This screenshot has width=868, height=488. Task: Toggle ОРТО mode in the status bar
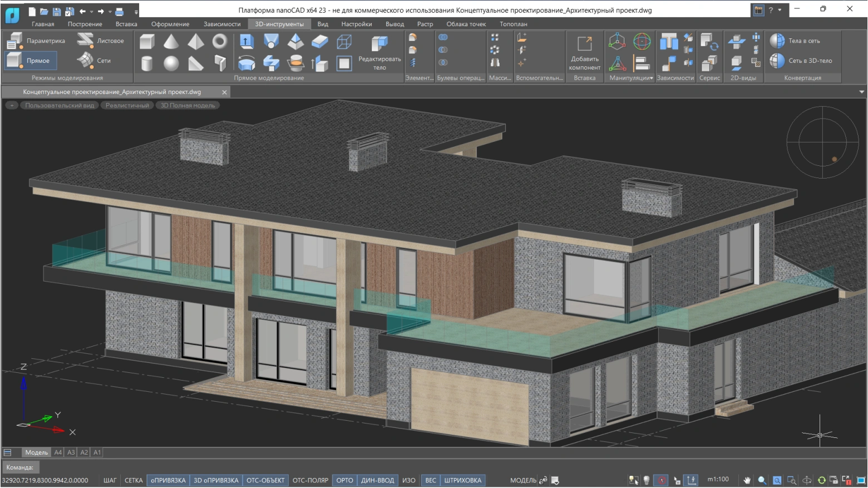point(344,480)
